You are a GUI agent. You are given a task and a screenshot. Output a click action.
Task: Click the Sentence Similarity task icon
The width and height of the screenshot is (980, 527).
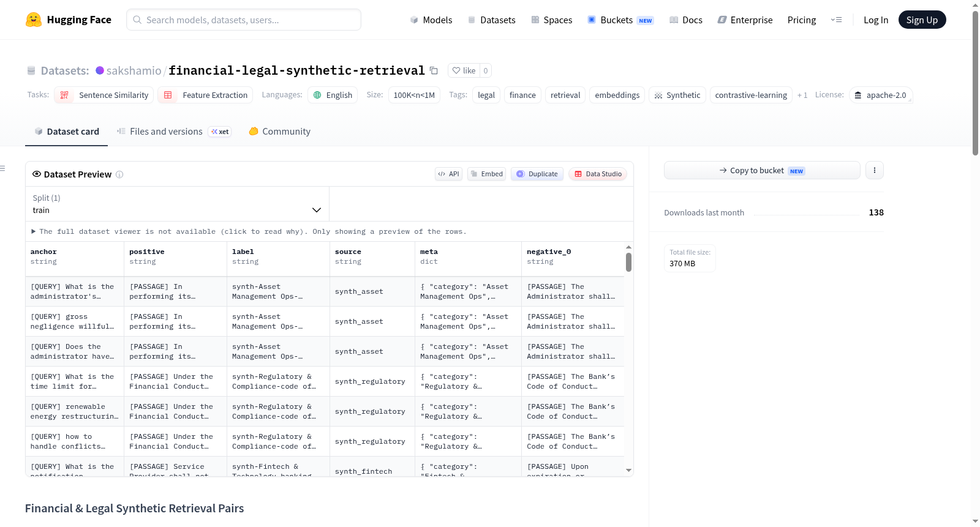[x=64, y=95]
